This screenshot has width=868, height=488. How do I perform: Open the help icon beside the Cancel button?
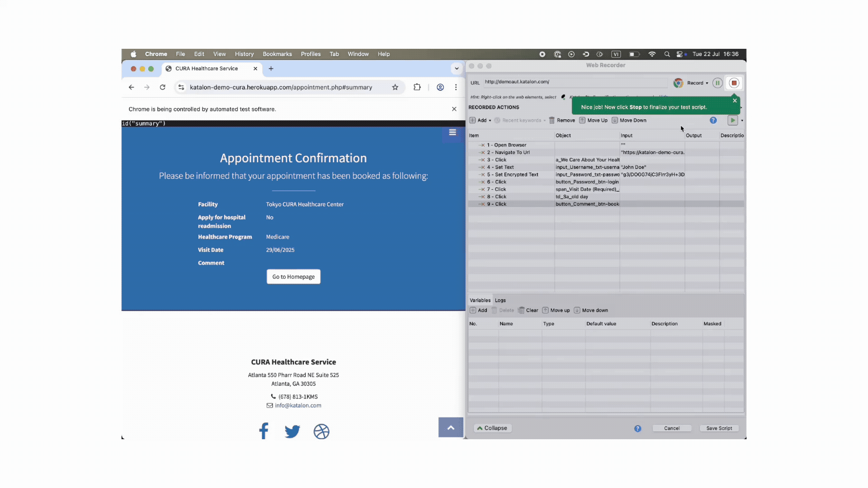pos(637,428)
